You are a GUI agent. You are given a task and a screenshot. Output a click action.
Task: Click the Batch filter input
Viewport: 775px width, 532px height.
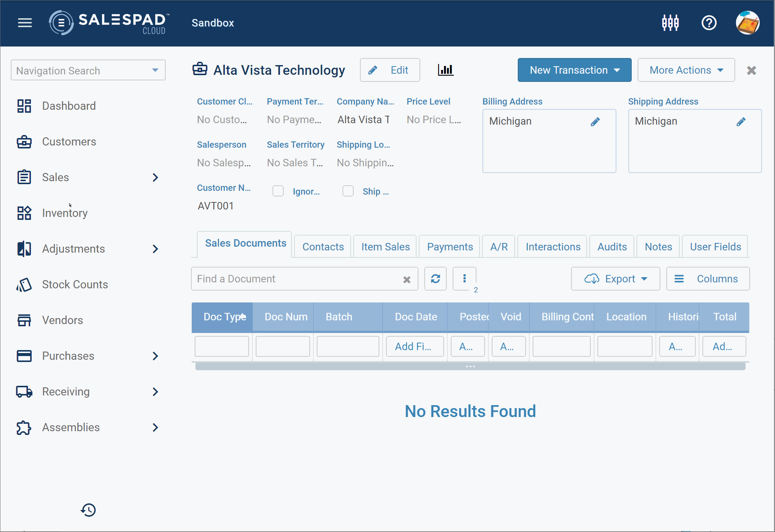coord(348,346)
